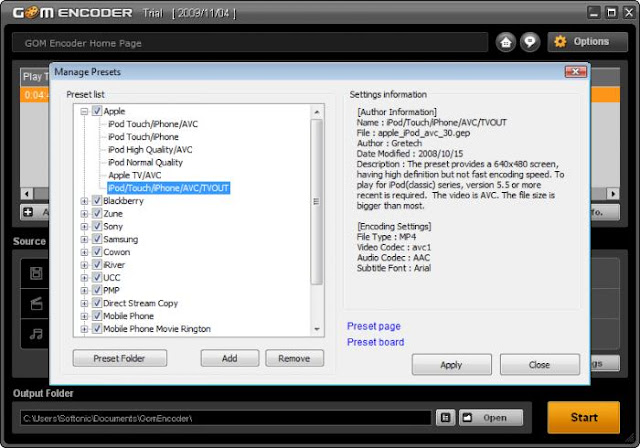This screenshot has height=448, width=640.
Task: Close the GOM Encoder main window
Action: click(629, 13)
